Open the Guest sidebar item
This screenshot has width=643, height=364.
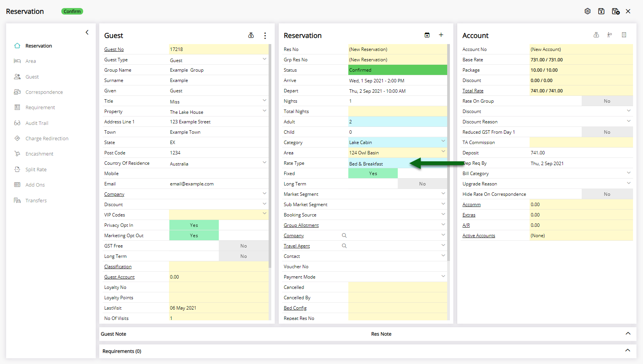32,77
